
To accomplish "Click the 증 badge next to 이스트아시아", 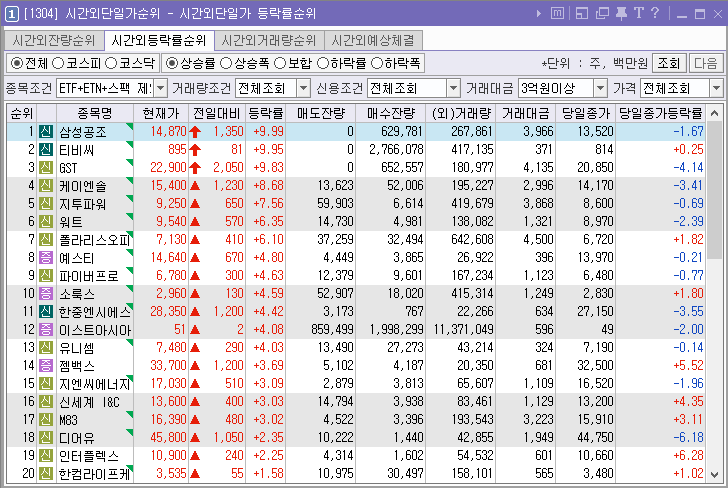I will point(46,330).
